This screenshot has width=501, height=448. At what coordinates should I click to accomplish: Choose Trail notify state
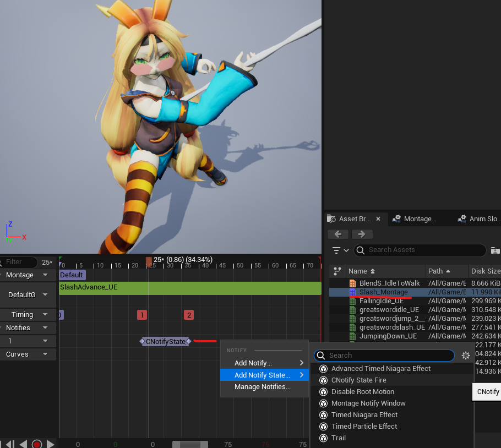coord(392,438)
